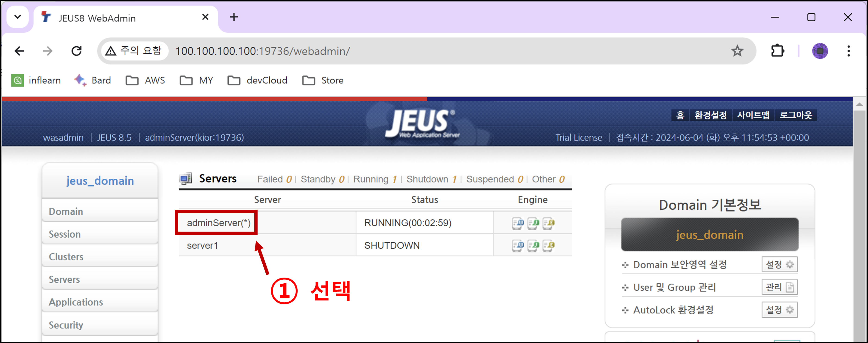Click server1's EJB engine (E) icon
Image resolution: width=868 pixels, height=343 pixels.
tap(548, 246)
